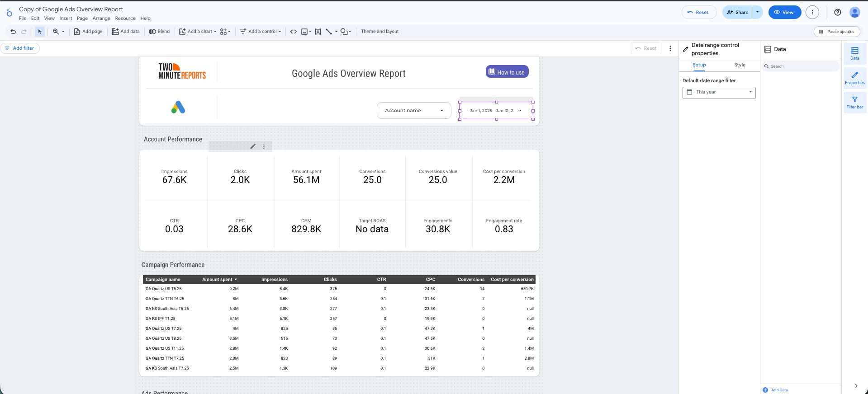868x394 pixels.
Task: Click row GA Quartz US T6.25
Action: click(x=339, y=289)
